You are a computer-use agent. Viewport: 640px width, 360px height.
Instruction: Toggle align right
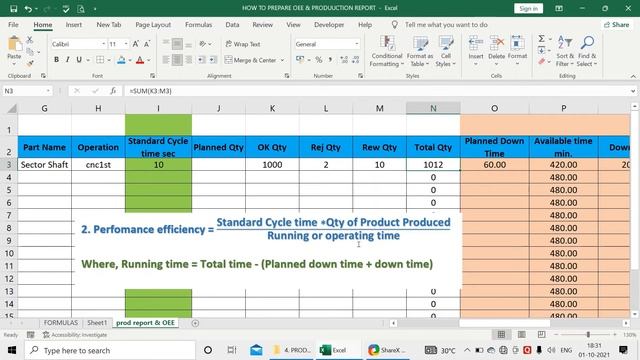(189, 60)
